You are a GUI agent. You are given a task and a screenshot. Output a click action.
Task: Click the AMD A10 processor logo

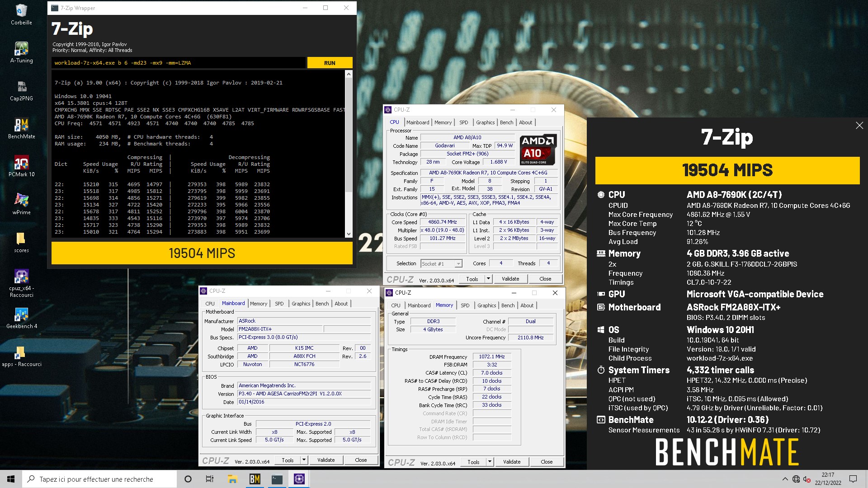click(538, 150)
